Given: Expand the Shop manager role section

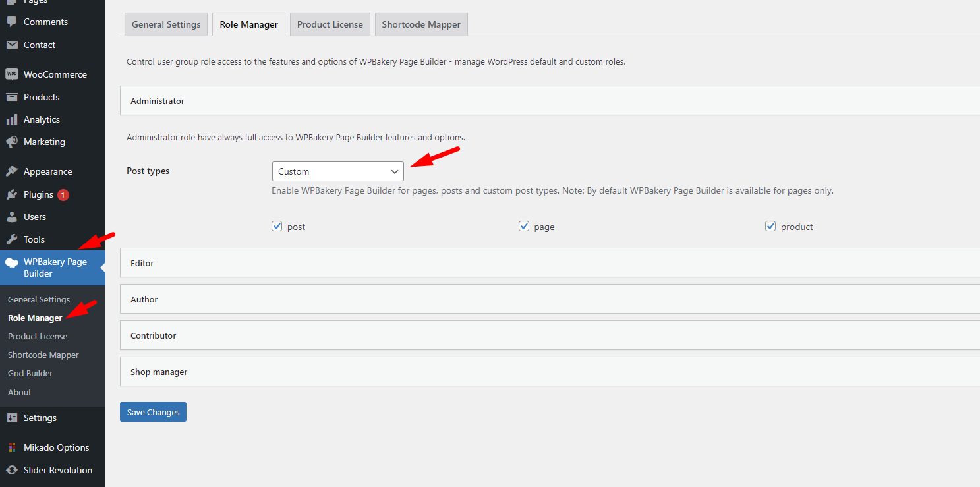Looking at the screenshot, I should click(x=550, y=371).
